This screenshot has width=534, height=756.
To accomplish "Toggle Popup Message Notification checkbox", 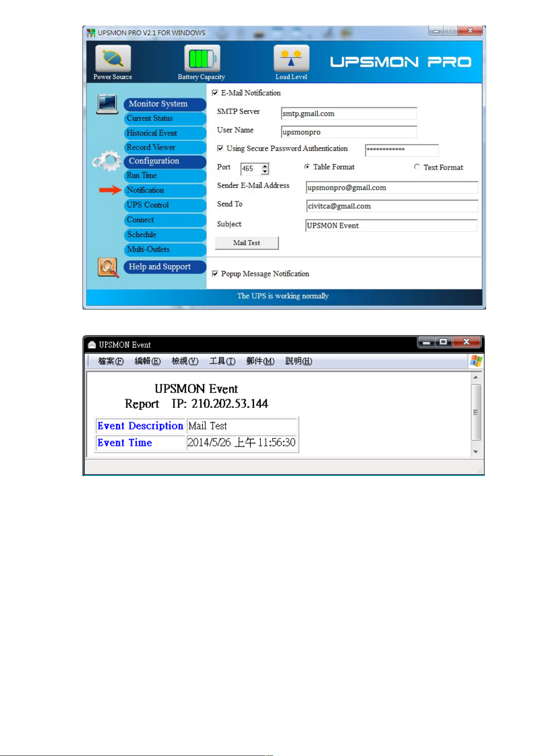I will click(215, 273).
